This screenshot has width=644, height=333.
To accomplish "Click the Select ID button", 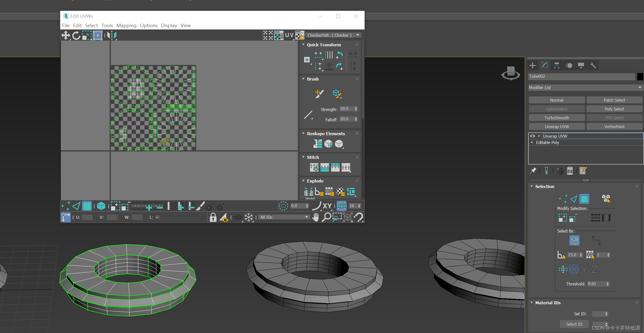I will coord(574,324).
